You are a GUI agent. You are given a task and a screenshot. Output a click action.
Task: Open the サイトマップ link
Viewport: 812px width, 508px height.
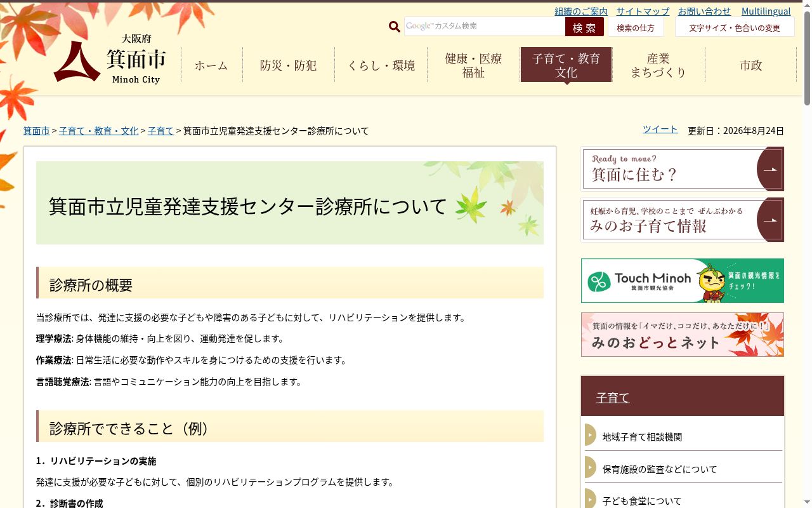(643, 11)
